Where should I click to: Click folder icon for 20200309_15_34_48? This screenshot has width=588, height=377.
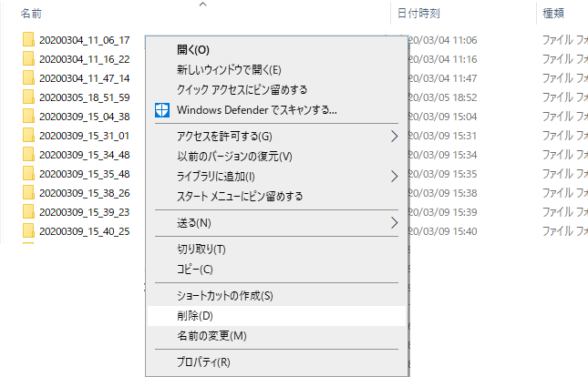click(28, 155)
